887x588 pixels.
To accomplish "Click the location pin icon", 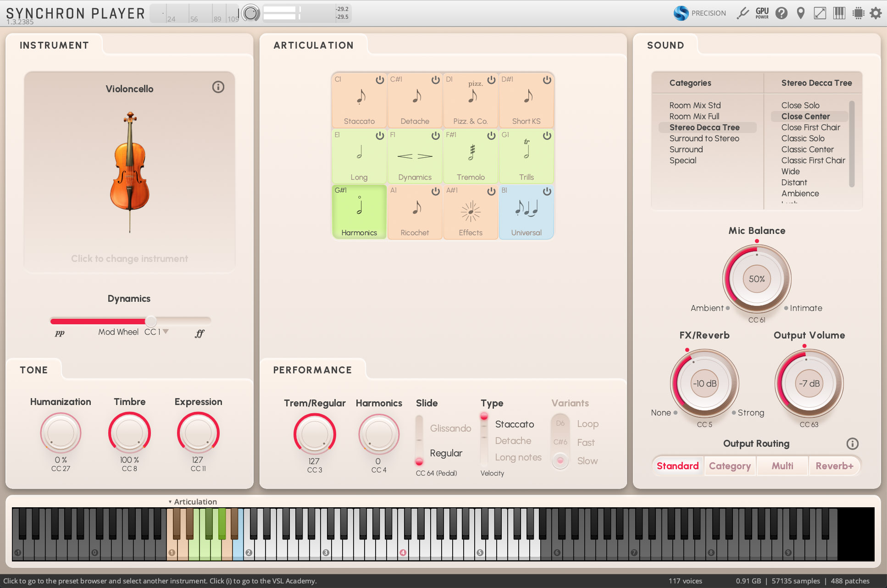I will [801, 13].
